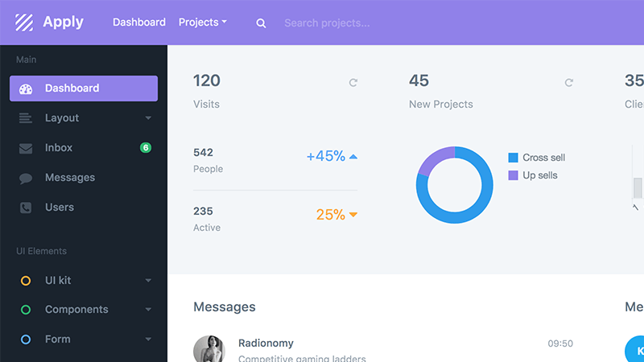Click the green Inbox badge showing 6
The height and width of the screenshot is (362, 644).
click(x=146, y=147)
